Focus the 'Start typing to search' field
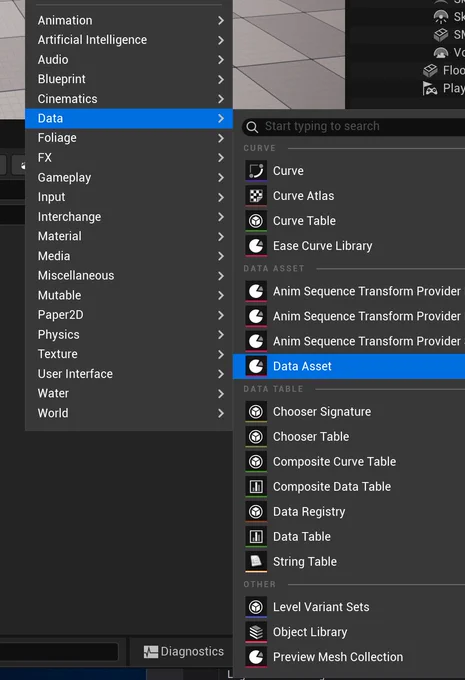The height and width of the screenshot is (680, 465). pos(354,127)
